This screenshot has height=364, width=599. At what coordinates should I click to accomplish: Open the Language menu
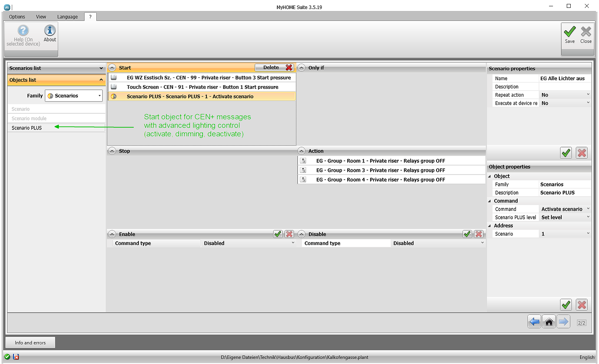point(67,17)
